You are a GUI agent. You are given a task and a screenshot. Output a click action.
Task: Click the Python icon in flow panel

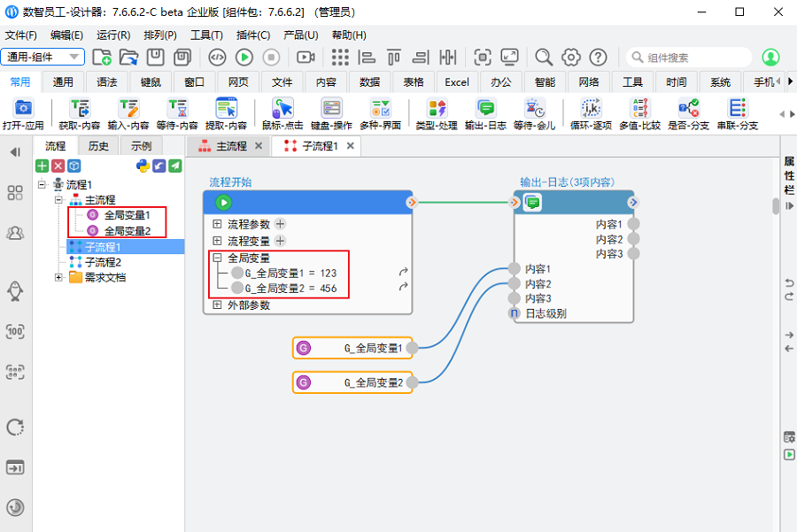coord(143,166)
